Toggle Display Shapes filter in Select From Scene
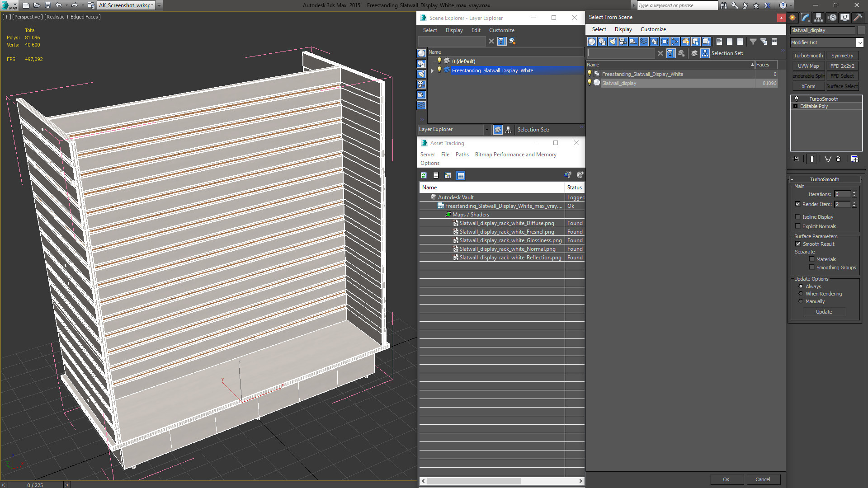Screen dimensions: 868x488 point(602,42)
